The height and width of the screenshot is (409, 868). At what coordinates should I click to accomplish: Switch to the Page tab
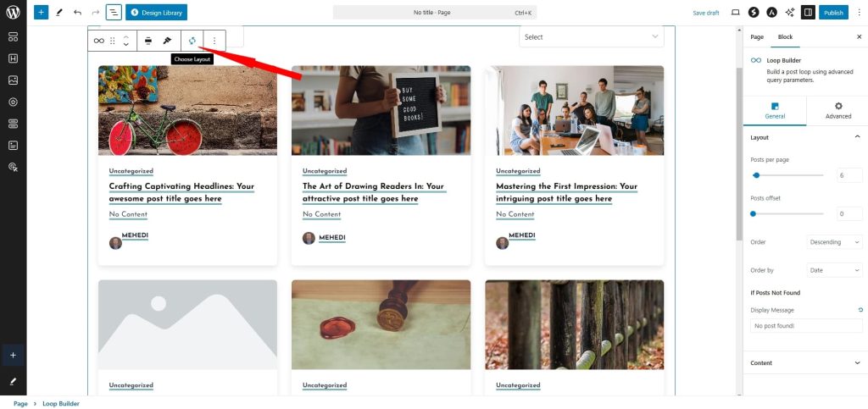pyautogui.click(x=757, y=37)
